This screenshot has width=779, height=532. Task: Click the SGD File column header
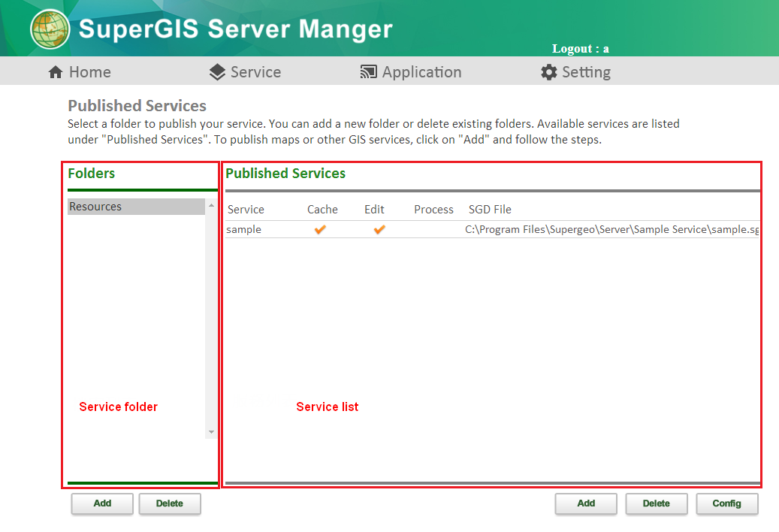point(490,210)
